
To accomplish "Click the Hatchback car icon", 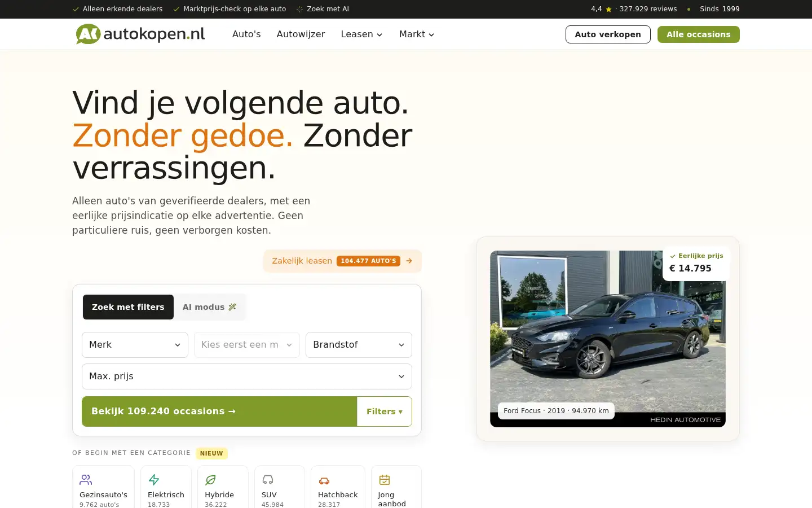I will point(324,480).
